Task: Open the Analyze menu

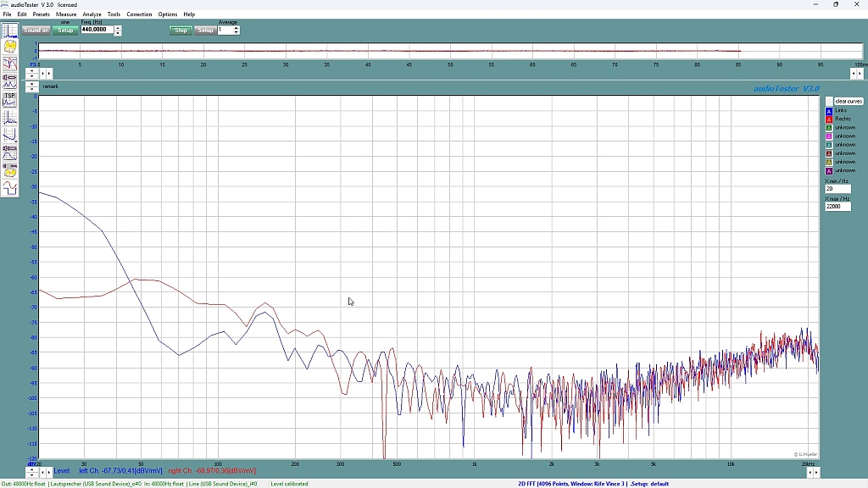Action: (92, 14)
